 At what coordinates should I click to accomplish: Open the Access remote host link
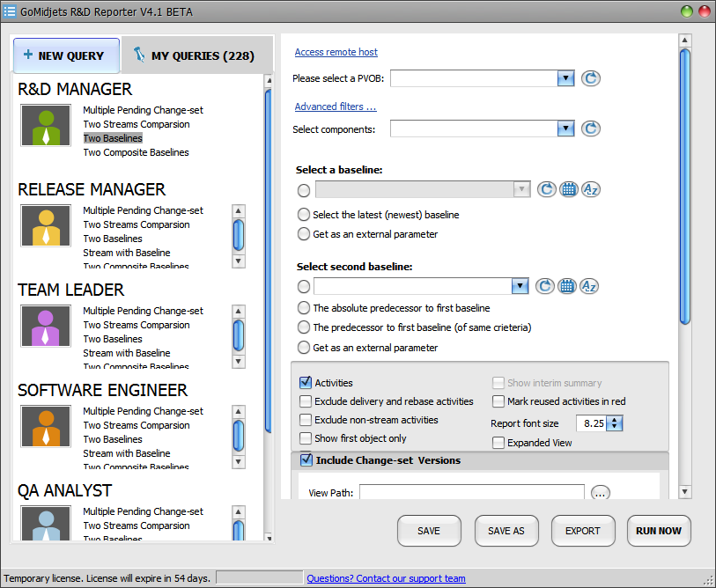click(336, 52)
